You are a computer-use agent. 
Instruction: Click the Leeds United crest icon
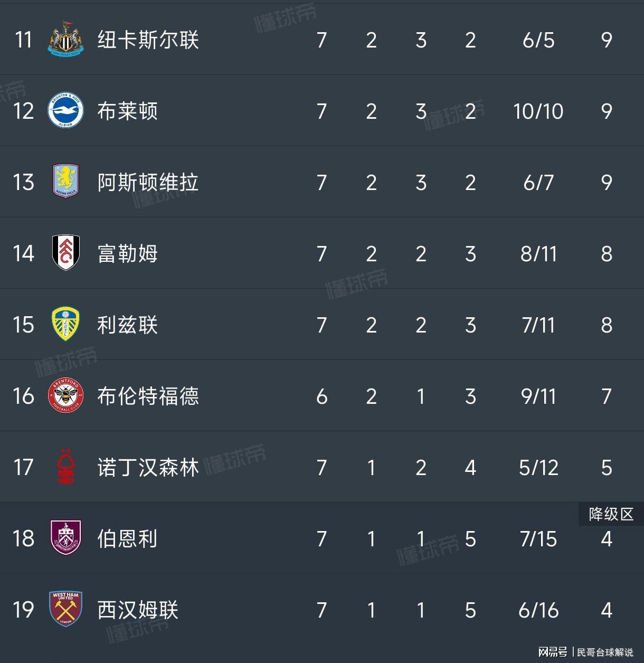(65, 324)
